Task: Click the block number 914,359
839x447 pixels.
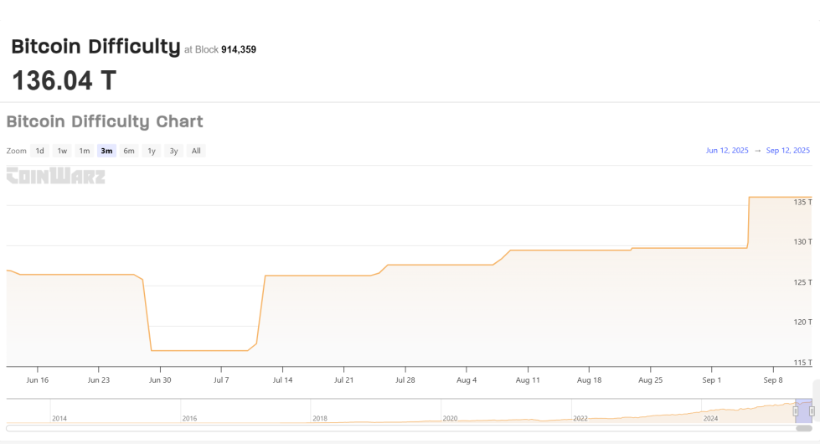Action: pos(238,49)
